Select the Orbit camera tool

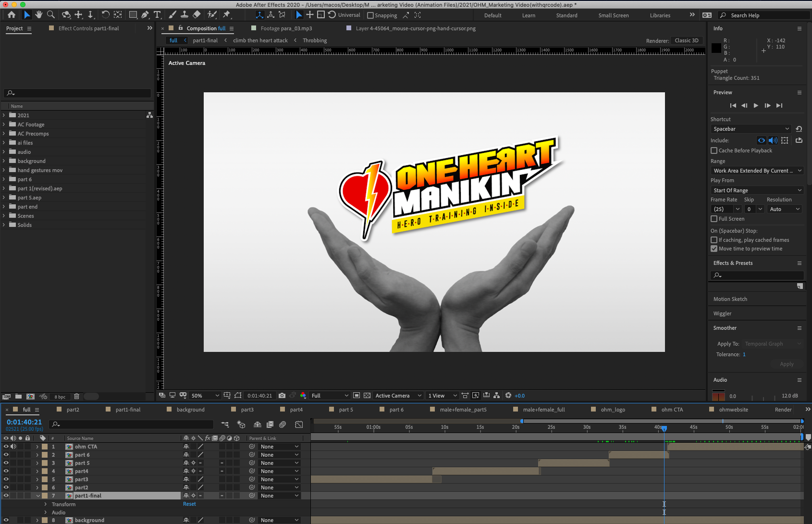pos(66,15)
